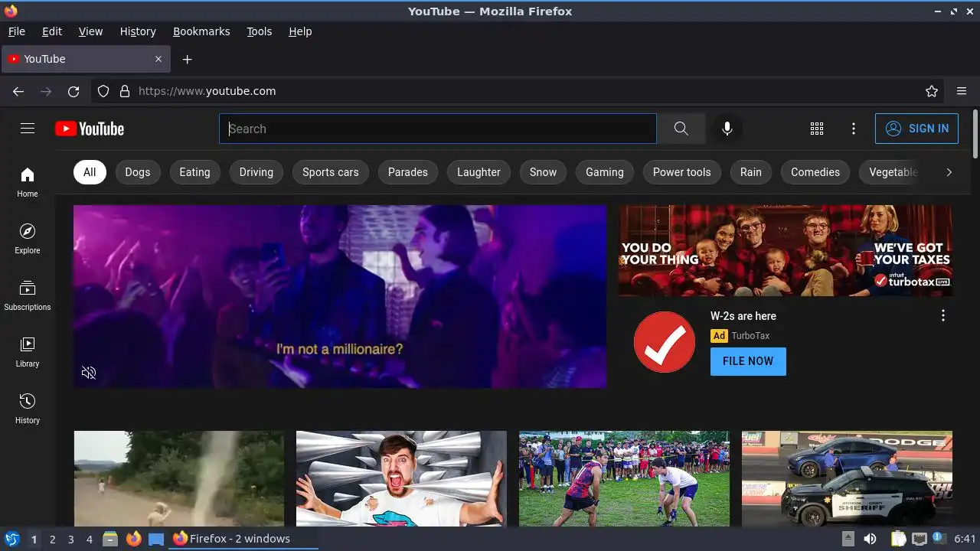Open TurboTax ad options three-dot menu
The width and height of the screenshot is (980, 551).
(943, 315)
